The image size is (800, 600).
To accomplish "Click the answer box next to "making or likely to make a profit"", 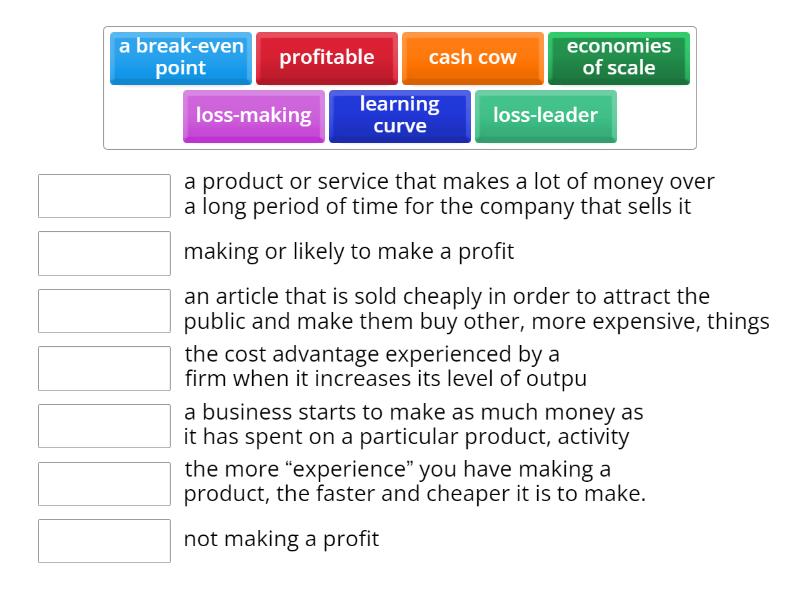I will (x=104, y=253).
